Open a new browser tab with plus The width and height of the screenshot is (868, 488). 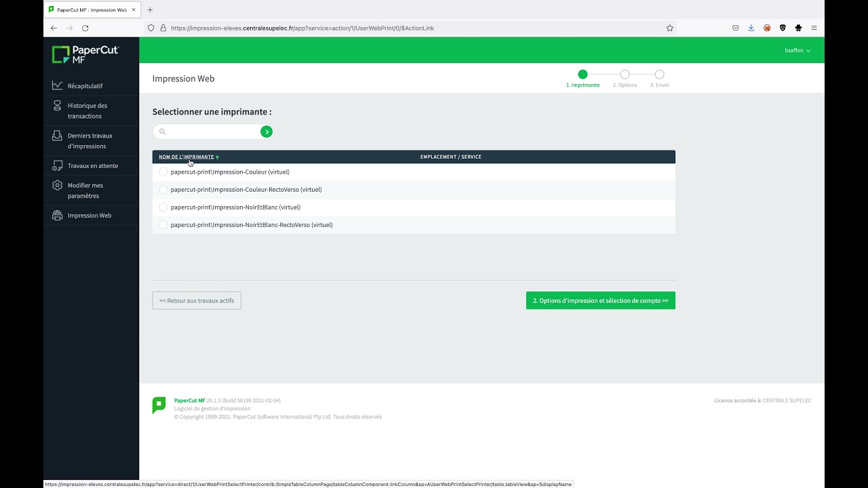click(x=150, y=10)
